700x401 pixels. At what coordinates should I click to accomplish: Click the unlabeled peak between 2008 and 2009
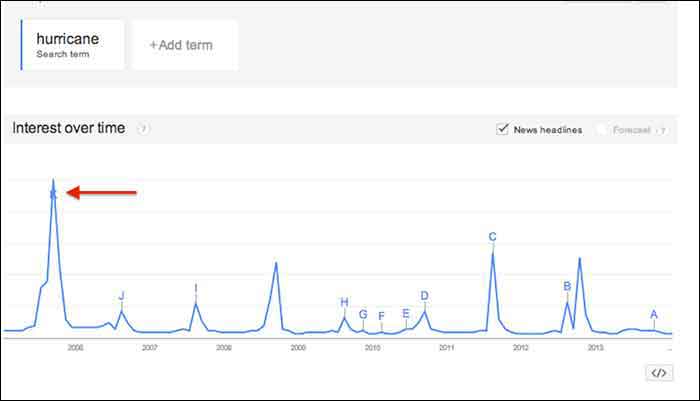pyautogui.click(x=276, y=264)
